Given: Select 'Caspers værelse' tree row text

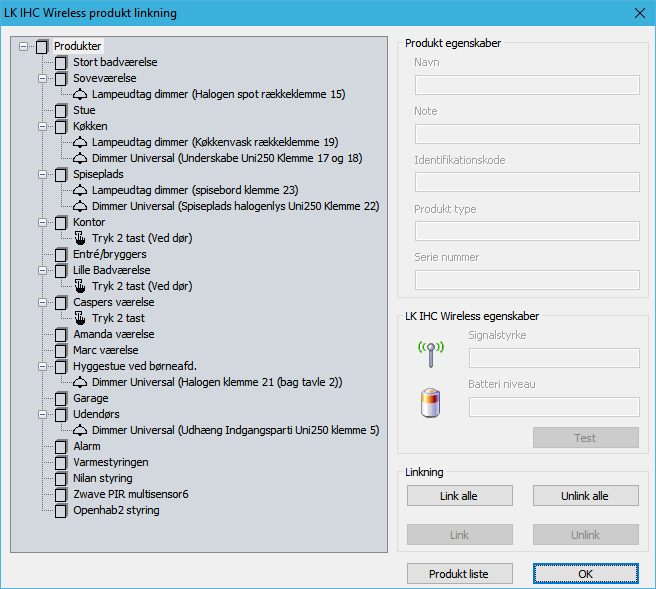Looking at the screenshot, I should 113,302.
